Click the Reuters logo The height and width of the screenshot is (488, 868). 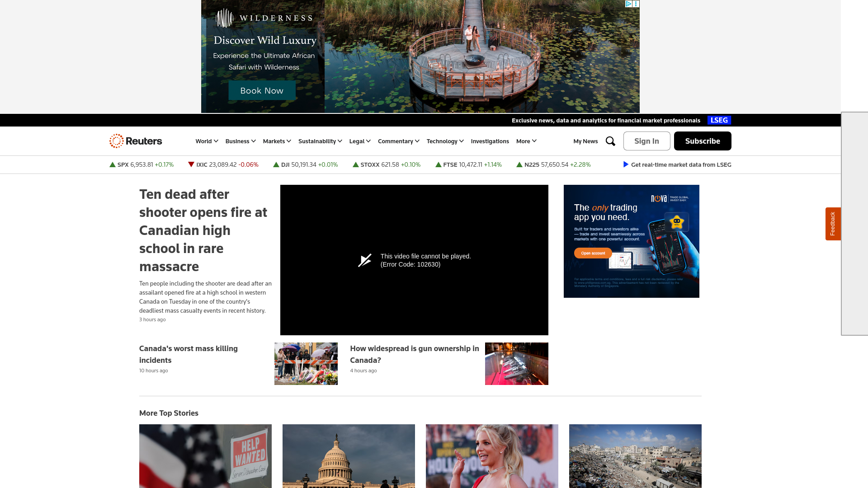click(x=136, y=141)
